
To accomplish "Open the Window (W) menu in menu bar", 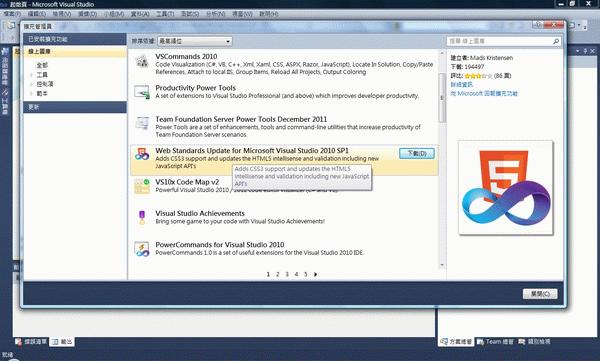I will [242, 14].
